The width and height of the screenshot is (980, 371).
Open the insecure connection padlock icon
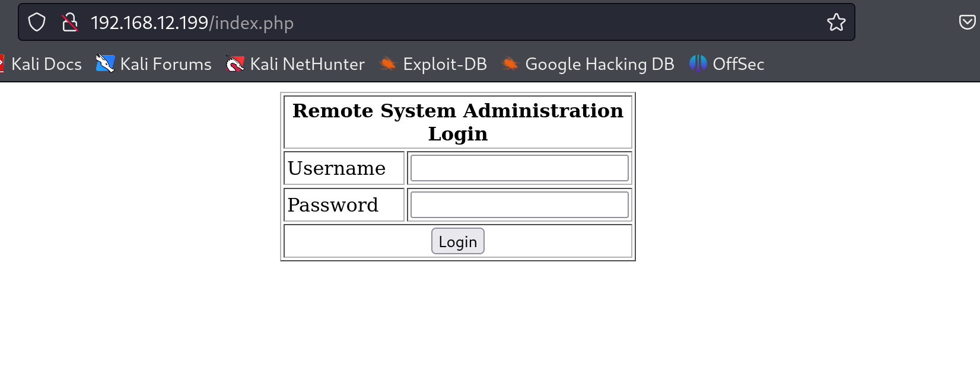tap(70, 23)
